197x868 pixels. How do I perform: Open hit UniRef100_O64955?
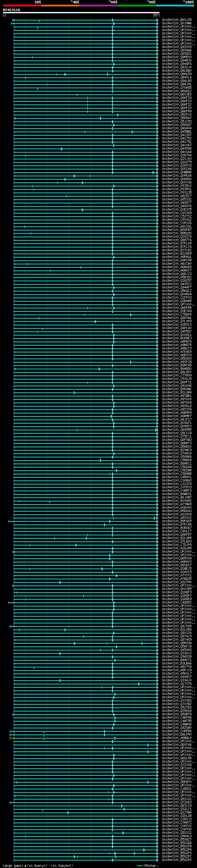coord(177,430)
